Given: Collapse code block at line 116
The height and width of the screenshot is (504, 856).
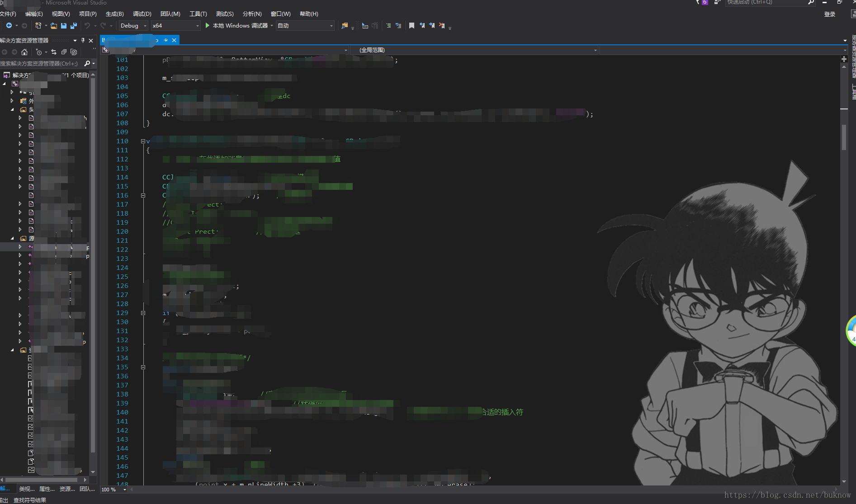Looking at the screenshot, I should point(143,195).
